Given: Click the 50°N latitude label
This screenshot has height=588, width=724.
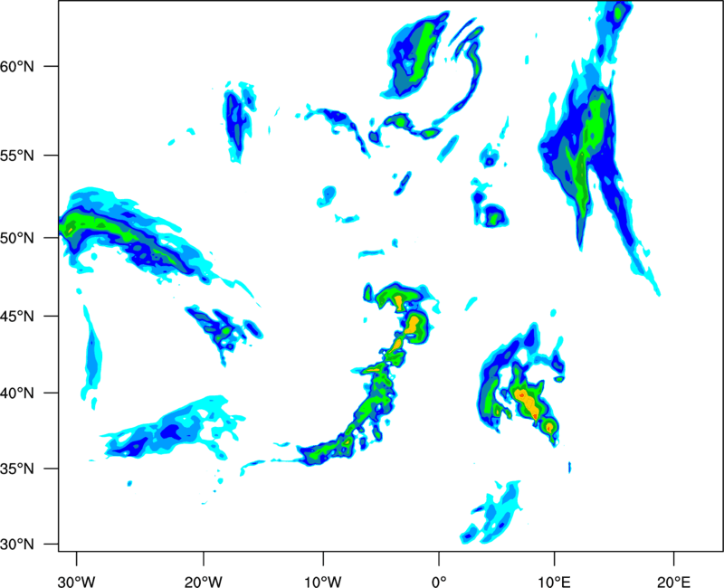Looking at the screenshot, I should pos(17,238).
